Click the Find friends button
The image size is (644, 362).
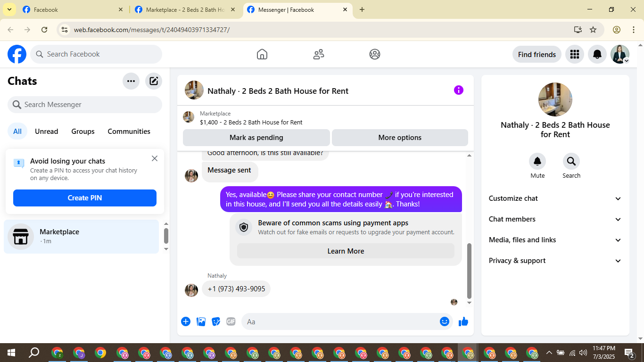tap(537, 54)
